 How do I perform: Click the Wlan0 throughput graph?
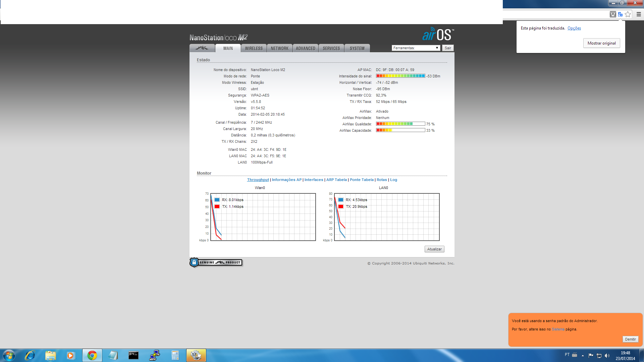click(x=263, y=217)
